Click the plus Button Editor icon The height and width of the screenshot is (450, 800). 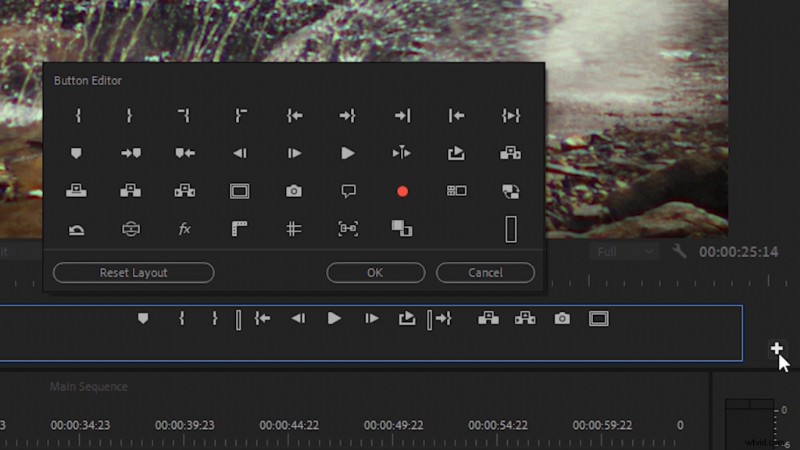click(777, 349)
